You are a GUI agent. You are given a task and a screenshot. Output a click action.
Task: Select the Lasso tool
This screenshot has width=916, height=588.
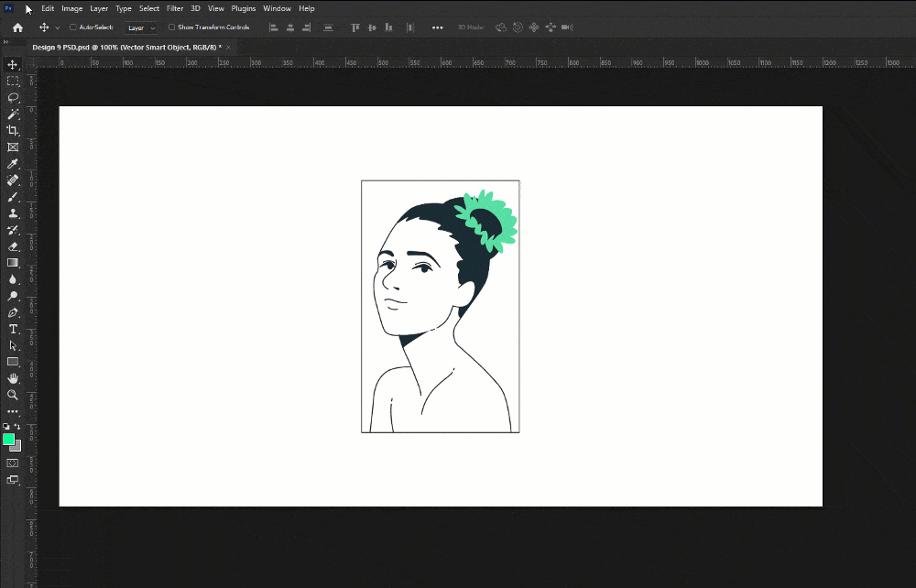click(13, 97)
